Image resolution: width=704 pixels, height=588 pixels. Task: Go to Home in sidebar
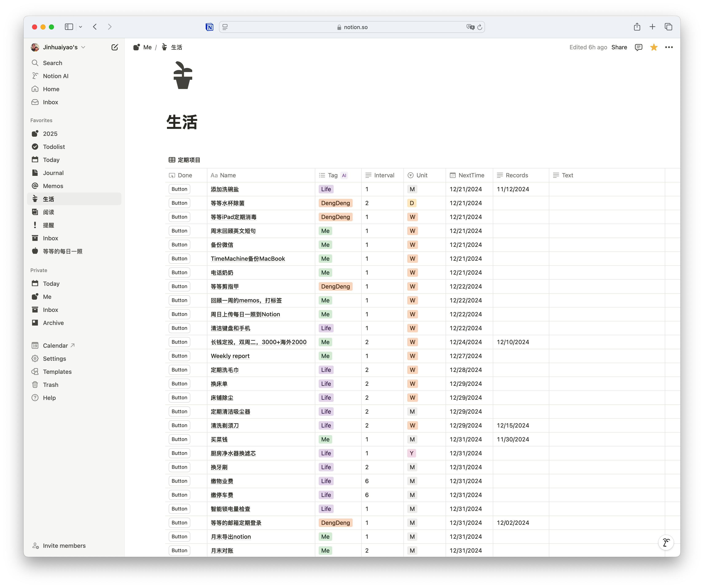coord(74,89)
